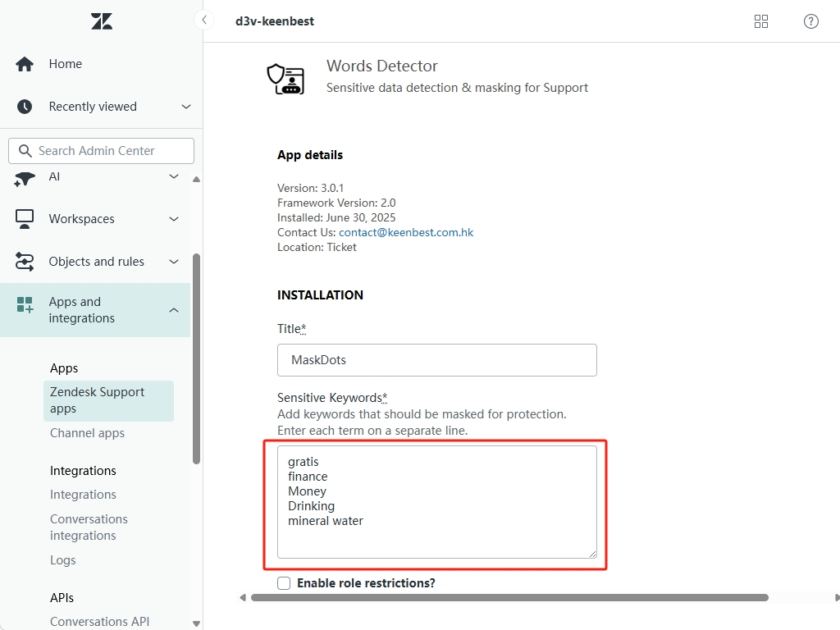
Task: Open the Zendesk products grid icon
Action: 760,21
